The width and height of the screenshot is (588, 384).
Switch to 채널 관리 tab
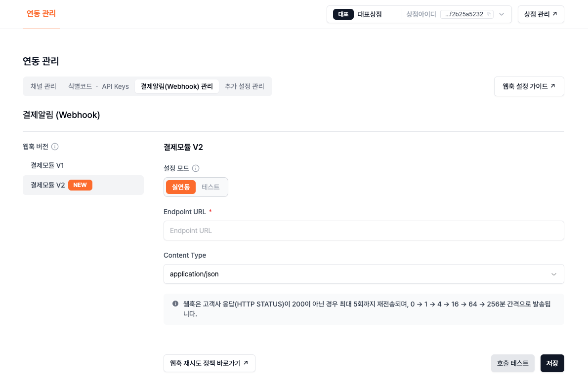(x=43, y=86)
